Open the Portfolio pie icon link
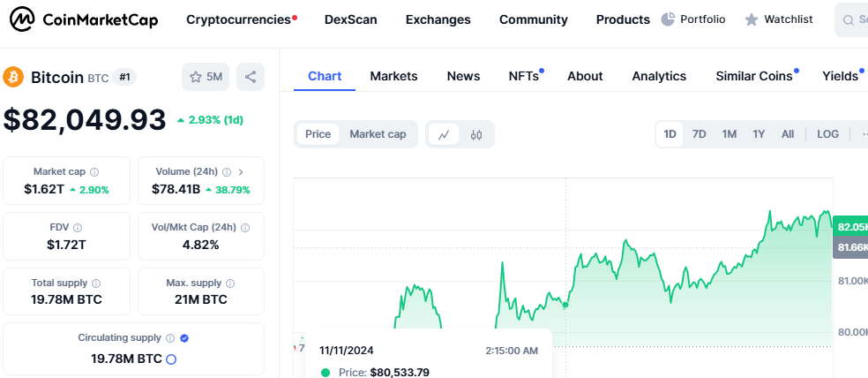Screen dimensions: 868x378 pyautogui.click(x=693, y=19)
